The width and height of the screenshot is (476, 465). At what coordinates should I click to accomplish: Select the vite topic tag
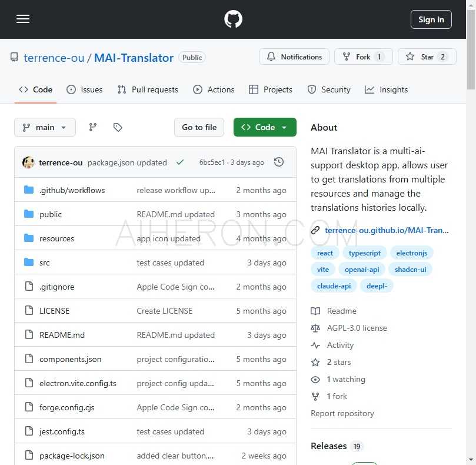(322, 270)
